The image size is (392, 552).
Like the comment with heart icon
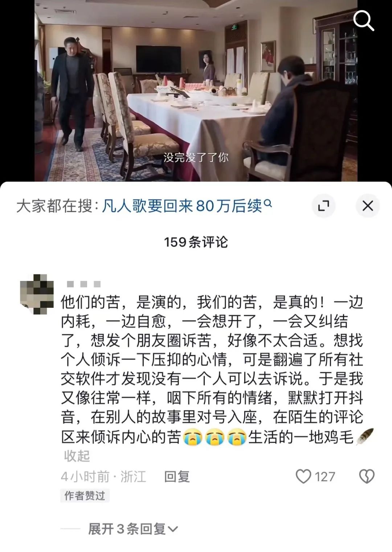coord(303,476)
